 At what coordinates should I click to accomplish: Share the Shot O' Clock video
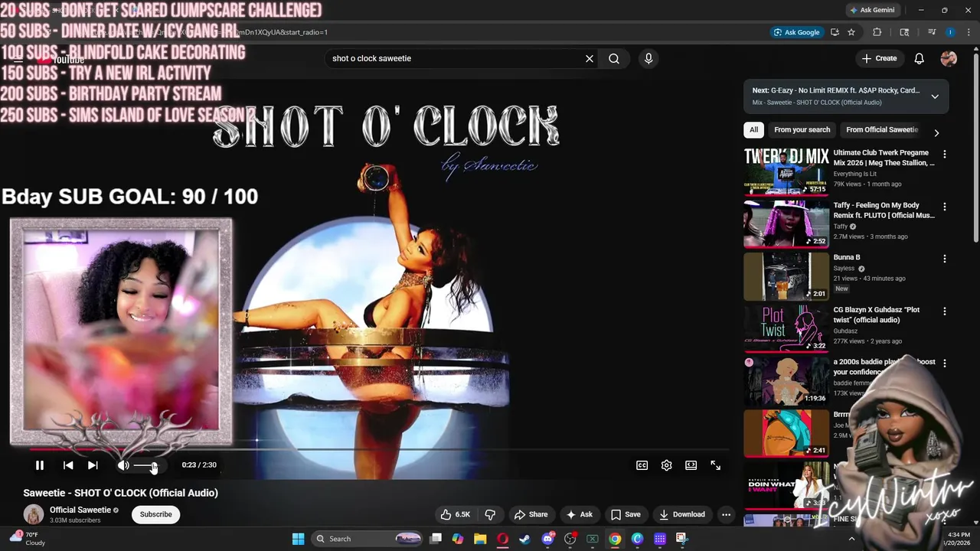pos(531,514)
